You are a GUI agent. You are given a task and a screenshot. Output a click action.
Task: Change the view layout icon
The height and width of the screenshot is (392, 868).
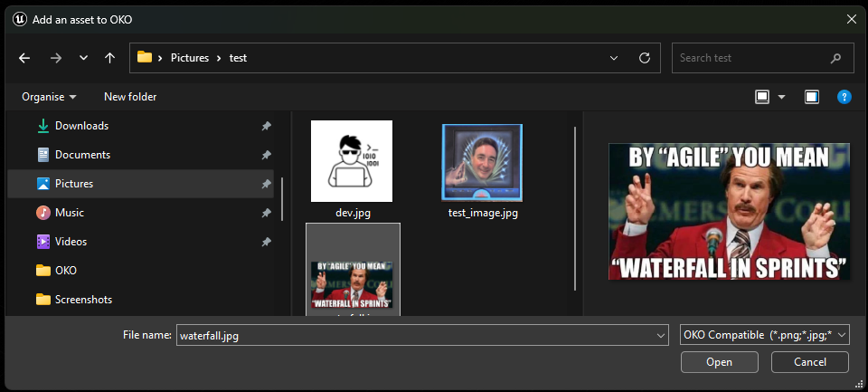pos(762,97)
